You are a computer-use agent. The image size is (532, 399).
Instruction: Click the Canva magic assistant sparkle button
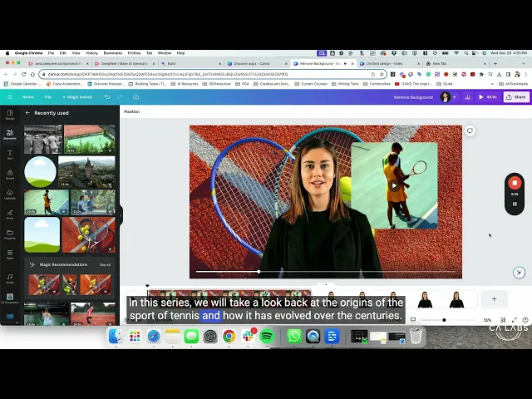(x=519, y=273)
